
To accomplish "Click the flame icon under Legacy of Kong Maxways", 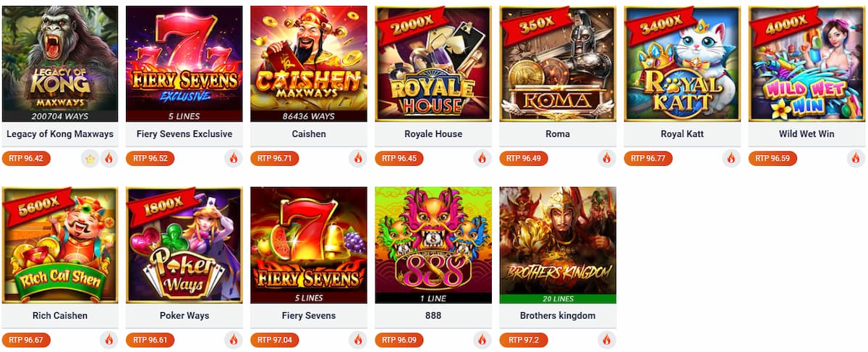I will [109, 158].
